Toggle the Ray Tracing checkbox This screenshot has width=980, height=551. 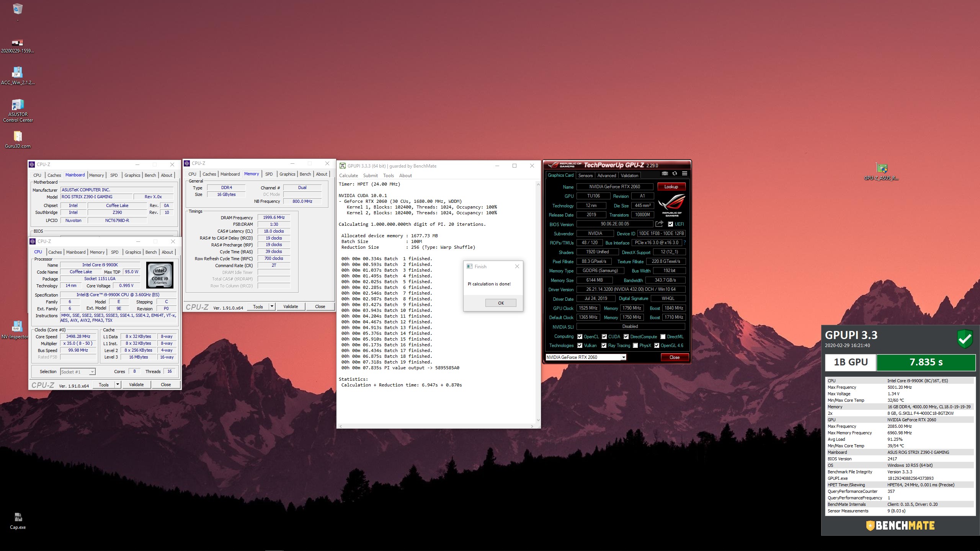click(x=604, y=346)
